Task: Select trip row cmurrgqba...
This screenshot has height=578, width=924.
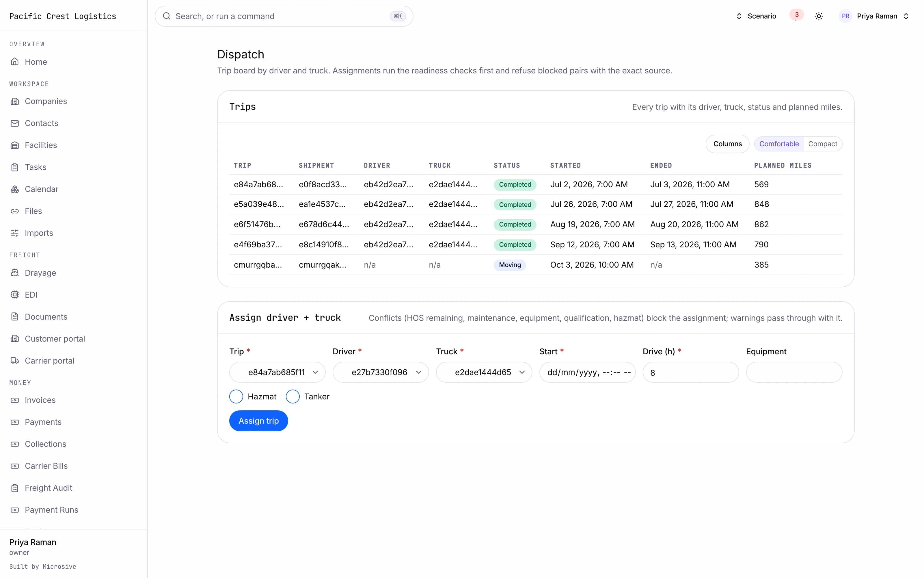Action: pos(535,265)
